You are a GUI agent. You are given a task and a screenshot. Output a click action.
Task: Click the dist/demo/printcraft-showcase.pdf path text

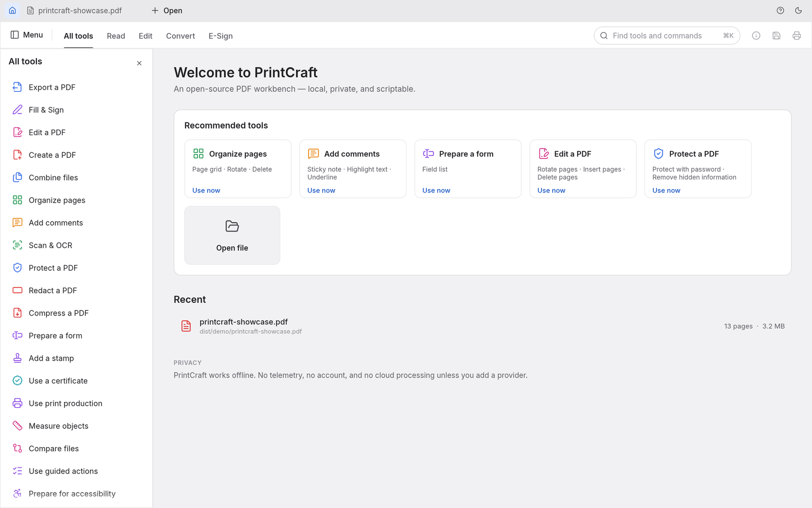[x=251, y=331]
